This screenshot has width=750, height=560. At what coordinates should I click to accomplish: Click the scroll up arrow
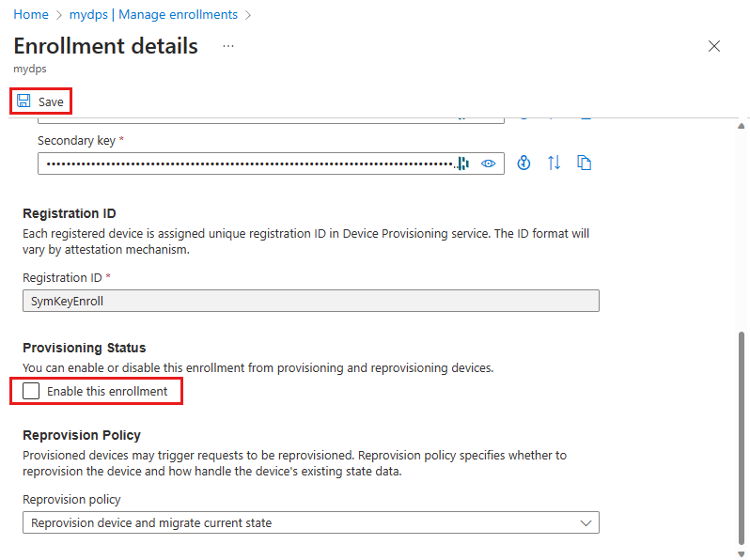[x=742, y=125]
